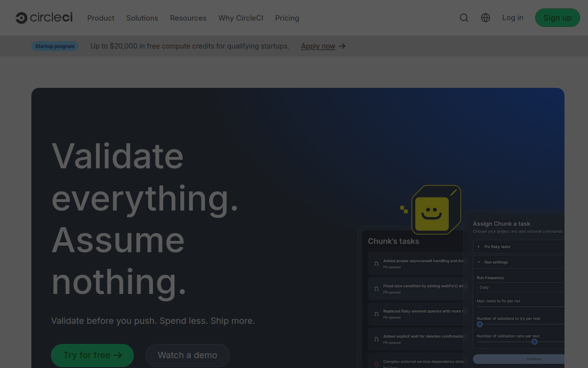
Task: Click the Watch a demo button
Action: point(188,355)
